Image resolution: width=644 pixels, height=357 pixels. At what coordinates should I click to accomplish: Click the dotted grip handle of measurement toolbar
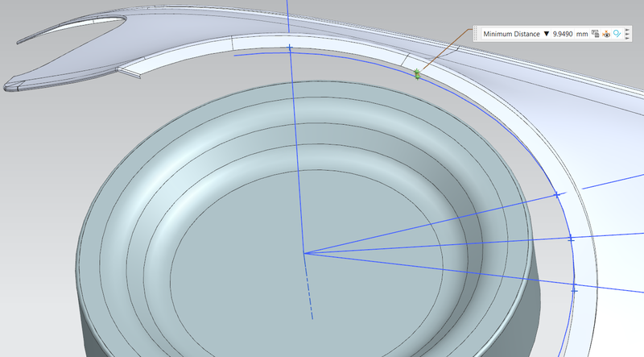(x=476, y=35)
